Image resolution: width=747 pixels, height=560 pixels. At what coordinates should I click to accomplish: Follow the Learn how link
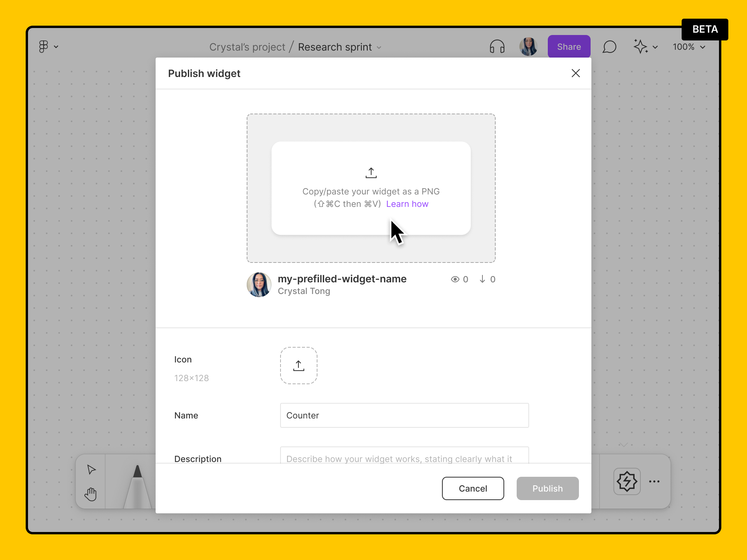[407, 204]
